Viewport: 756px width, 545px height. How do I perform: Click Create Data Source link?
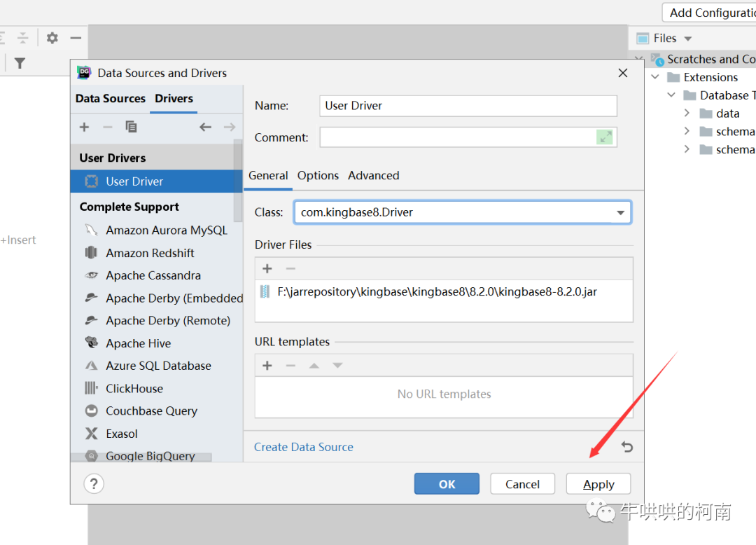(304, 447)
